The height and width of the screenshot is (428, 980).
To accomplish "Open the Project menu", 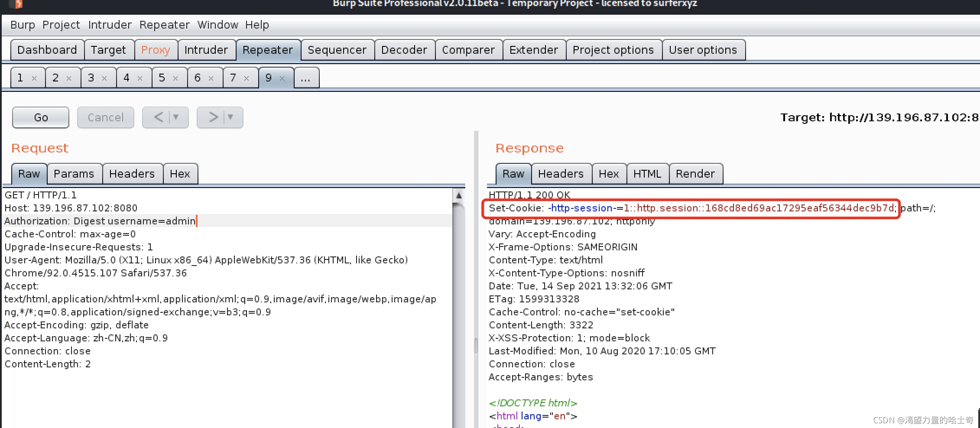I will 61,25.
